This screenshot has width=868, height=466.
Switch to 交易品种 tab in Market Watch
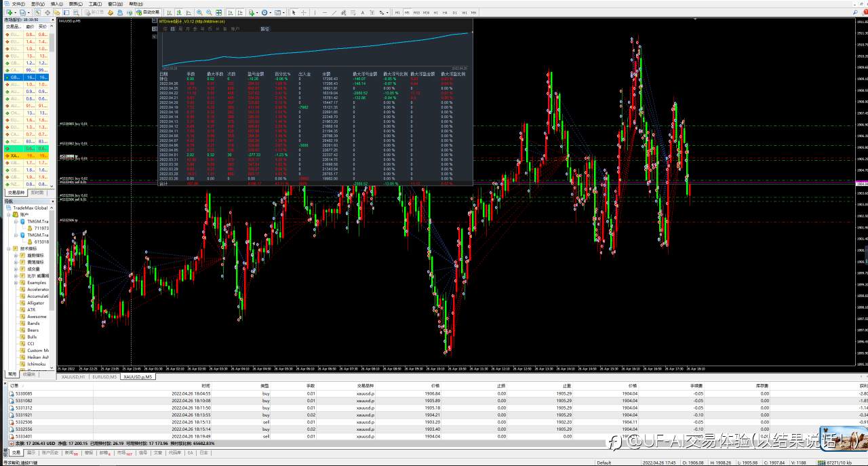(16, 193)
